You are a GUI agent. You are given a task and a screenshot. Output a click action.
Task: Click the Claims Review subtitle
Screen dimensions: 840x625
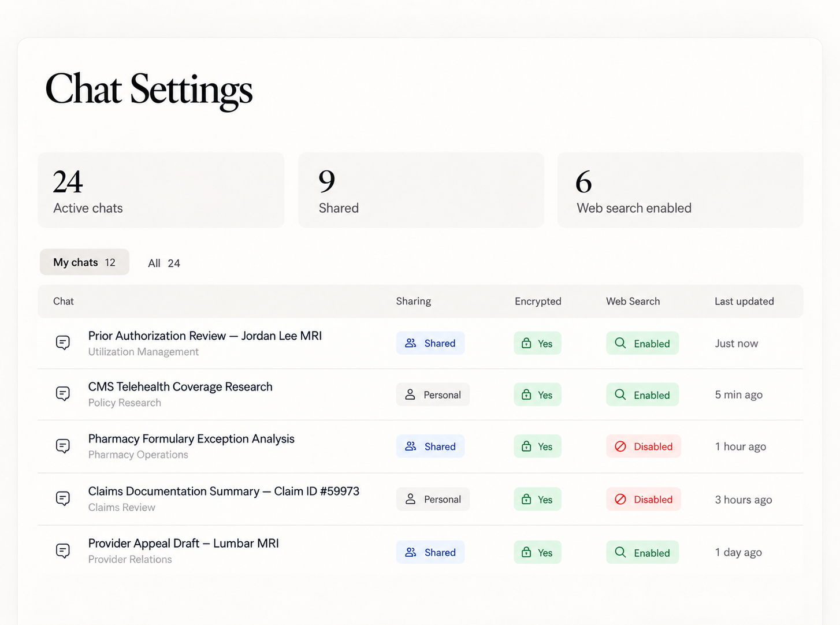click(x=122, y=507)
